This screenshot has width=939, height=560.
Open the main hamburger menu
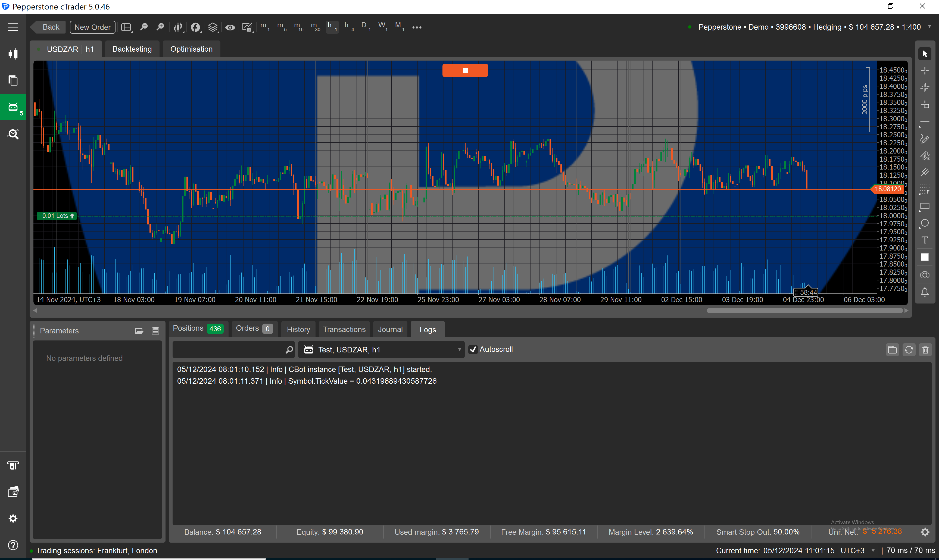point(13,27)
